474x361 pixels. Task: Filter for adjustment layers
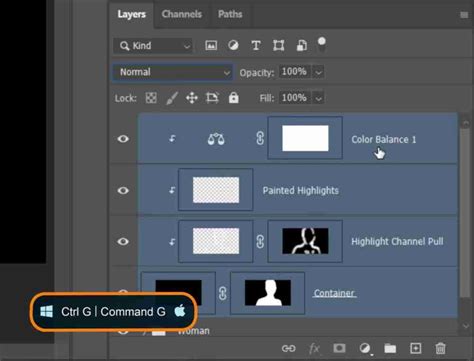tap(233, 45)
